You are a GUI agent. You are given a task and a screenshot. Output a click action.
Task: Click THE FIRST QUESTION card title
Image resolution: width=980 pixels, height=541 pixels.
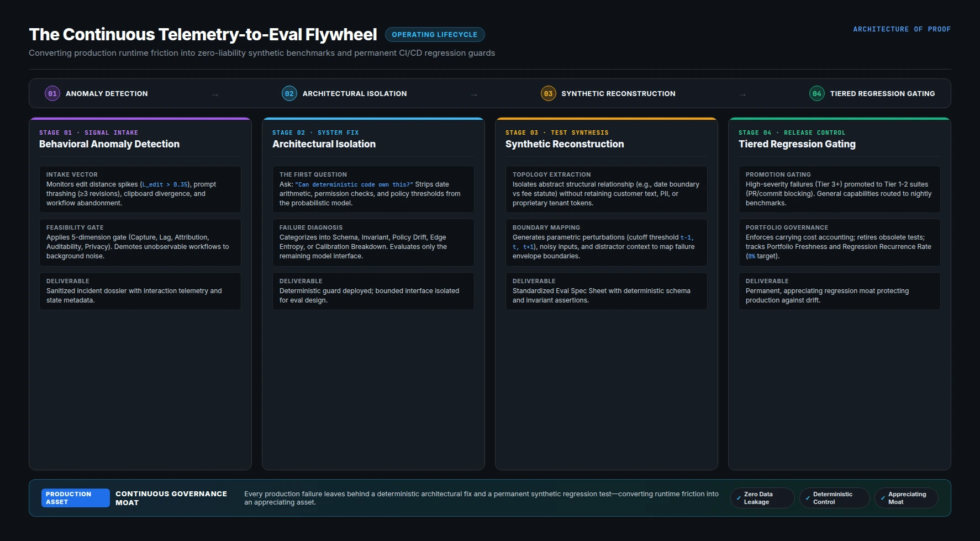tap(313, 174)
